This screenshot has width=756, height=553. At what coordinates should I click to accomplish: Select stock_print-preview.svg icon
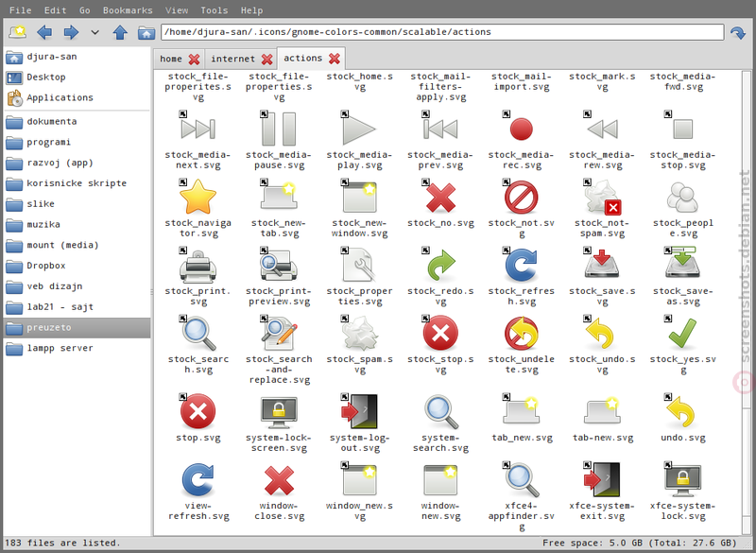pos(279,266)
